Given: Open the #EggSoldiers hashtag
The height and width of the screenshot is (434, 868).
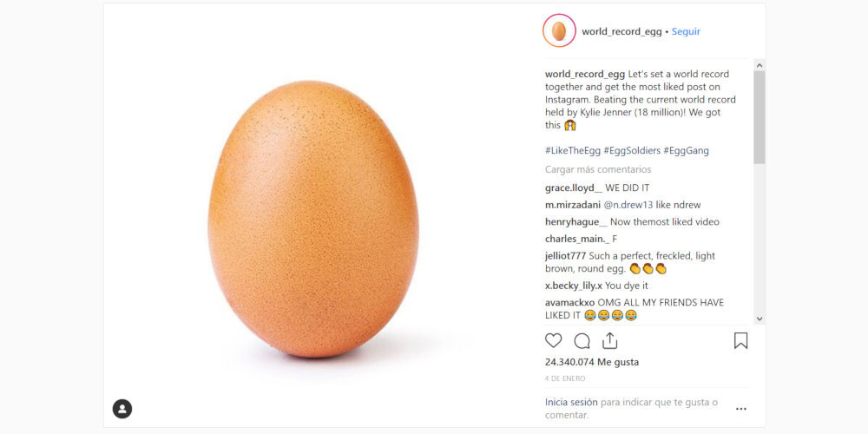Looking at the screenshot, I should pyautogui.click(x=631, y=150).
